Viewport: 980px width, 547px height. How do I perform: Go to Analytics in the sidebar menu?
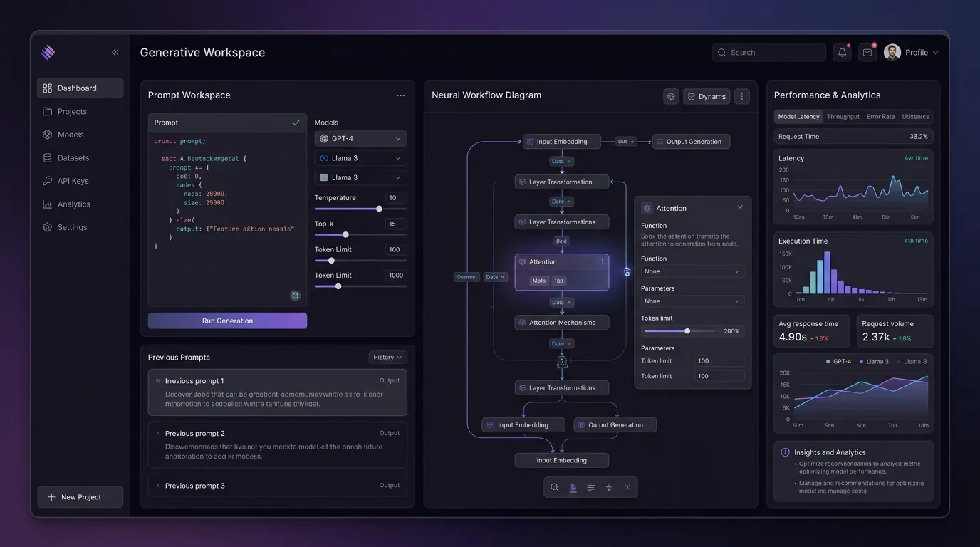coord(80,204)
